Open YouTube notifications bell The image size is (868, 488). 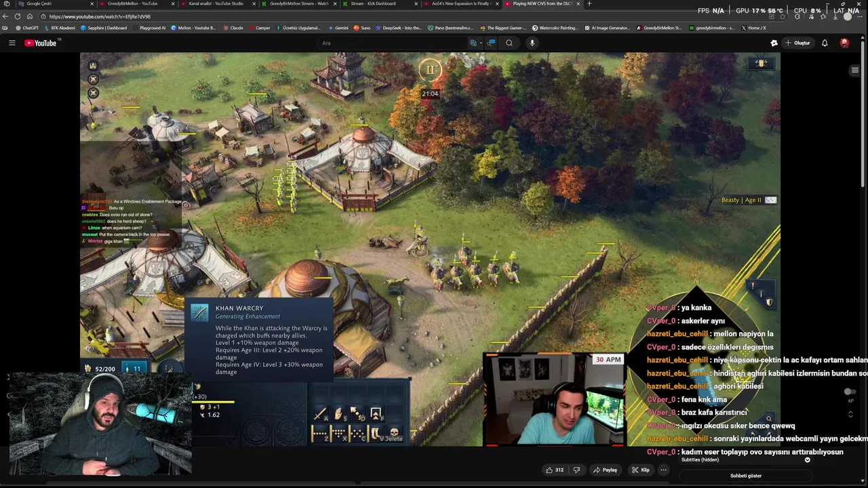[825, 43]
